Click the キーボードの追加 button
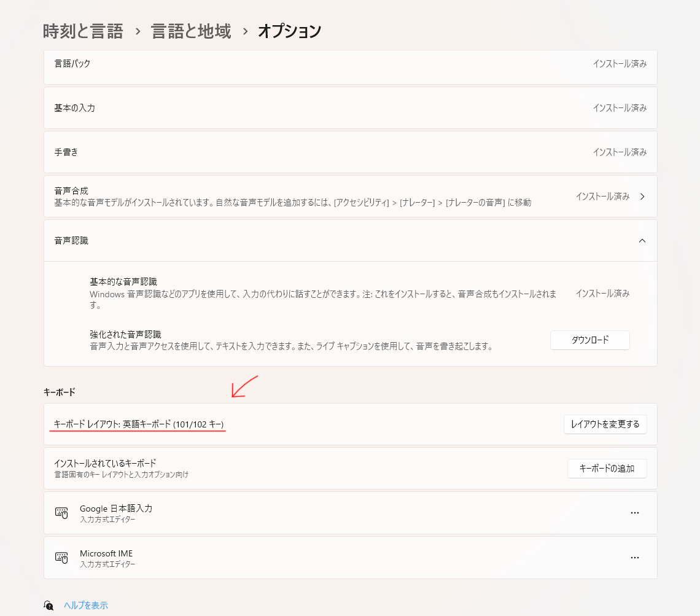This screenshot has width=700, height=616. 607,469
